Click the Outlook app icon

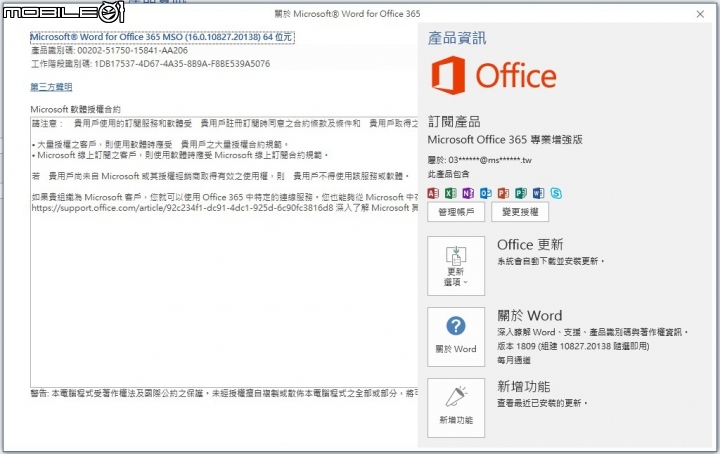click(x=485, y=193)
